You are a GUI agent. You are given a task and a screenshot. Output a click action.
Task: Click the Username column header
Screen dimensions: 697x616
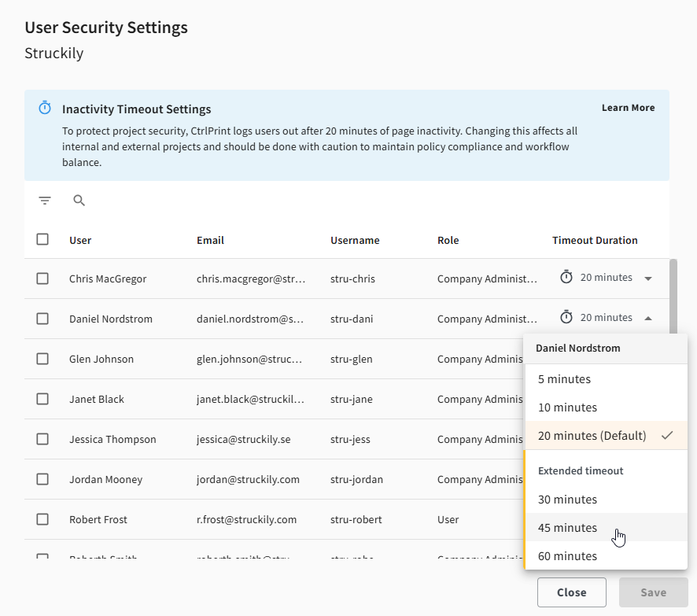[355, 240]
